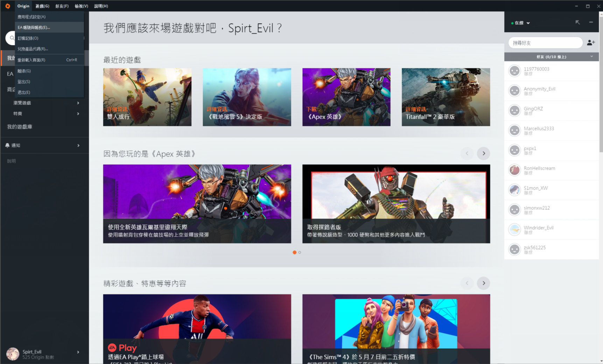Click friend name RonHellscream
The image size is (603, 364).
click(x=539, y=168)
